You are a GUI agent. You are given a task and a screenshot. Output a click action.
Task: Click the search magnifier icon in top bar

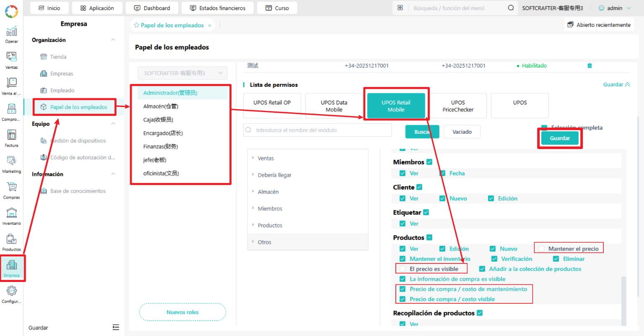tap(511, 8)
